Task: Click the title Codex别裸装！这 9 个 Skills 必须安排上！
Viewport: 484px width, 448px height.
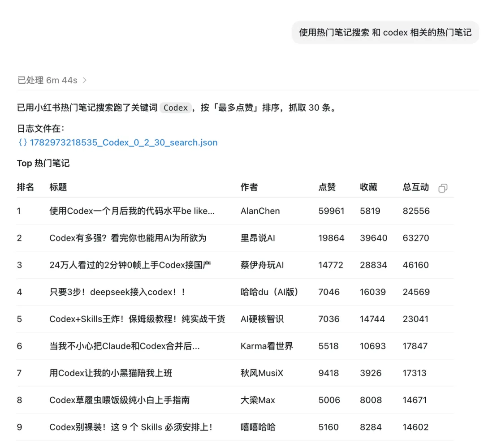Action: (x=131, y=427)
